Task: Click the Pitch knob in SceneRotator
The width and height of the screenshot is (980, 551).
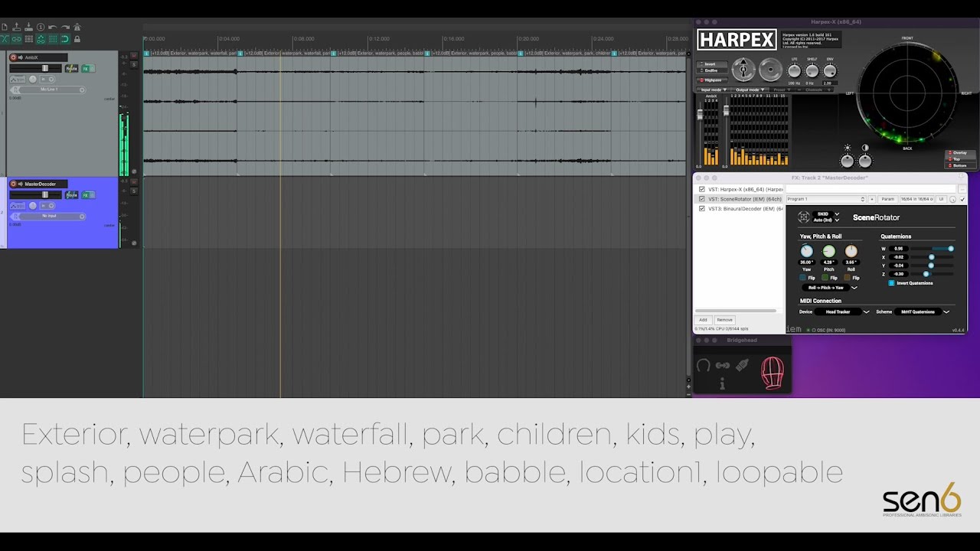Action: [x=829, y=251]
